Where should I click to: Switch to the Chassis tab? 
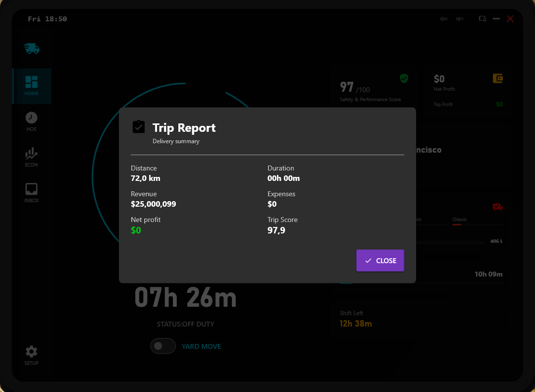(x=459, y=219)
